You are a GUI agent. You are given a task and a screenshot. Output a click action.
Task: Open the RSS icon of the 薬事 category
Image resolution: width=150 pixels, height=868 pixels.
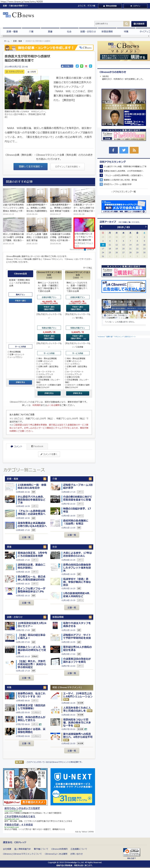(x=44, y=547)
